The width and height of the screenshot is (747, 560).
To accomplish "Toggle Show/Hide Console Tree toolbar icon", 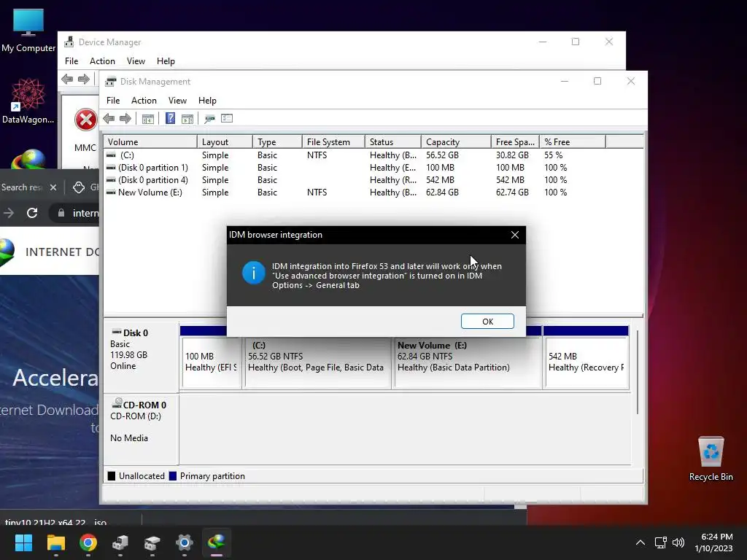I will [148, 119].
